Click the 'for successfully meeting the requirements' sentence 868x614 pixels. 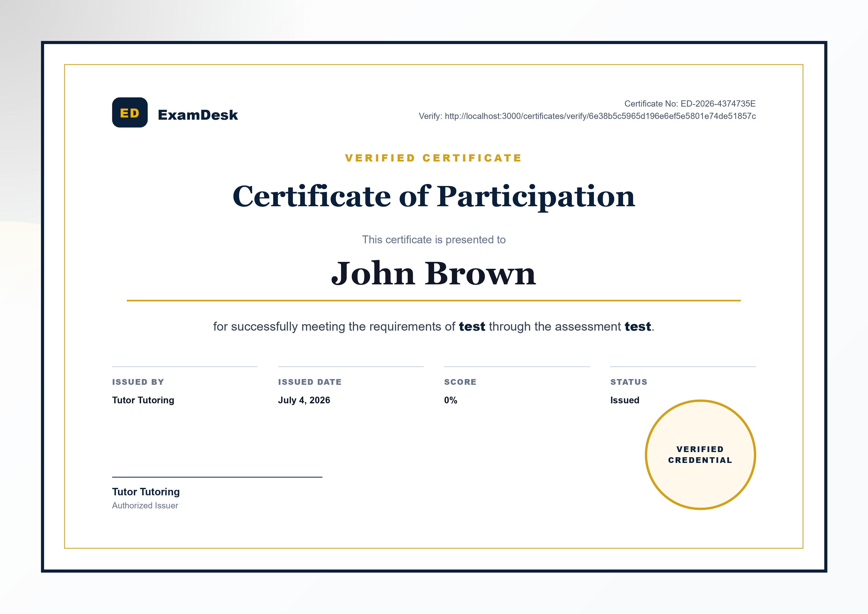[434, 326]
